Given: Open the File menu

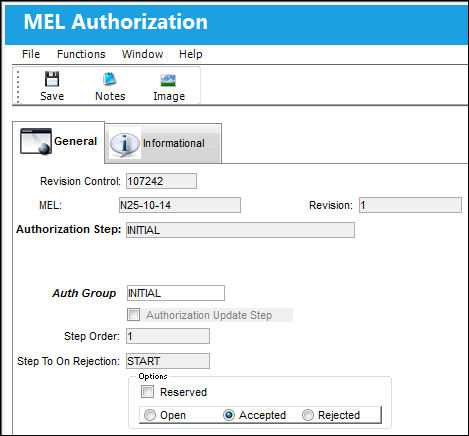Looking at the screenshot, I should pos(31,54).
